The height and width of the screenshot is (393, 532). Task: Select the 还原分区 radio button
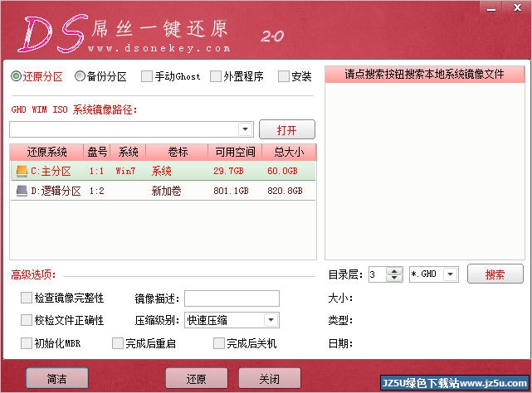(16, 76)
